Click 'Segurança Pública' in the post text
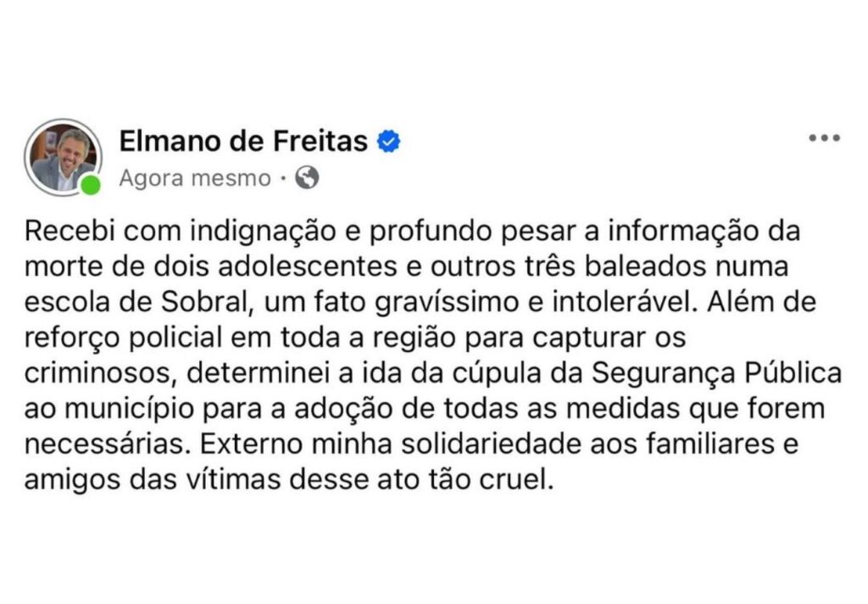This screenshot has width=868, height=604. point(717,374)
